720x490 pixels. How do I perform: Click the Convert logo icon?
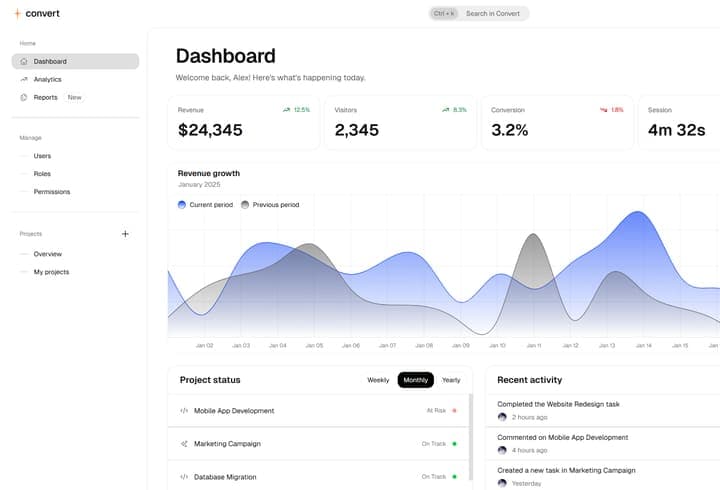coord(17,13)
